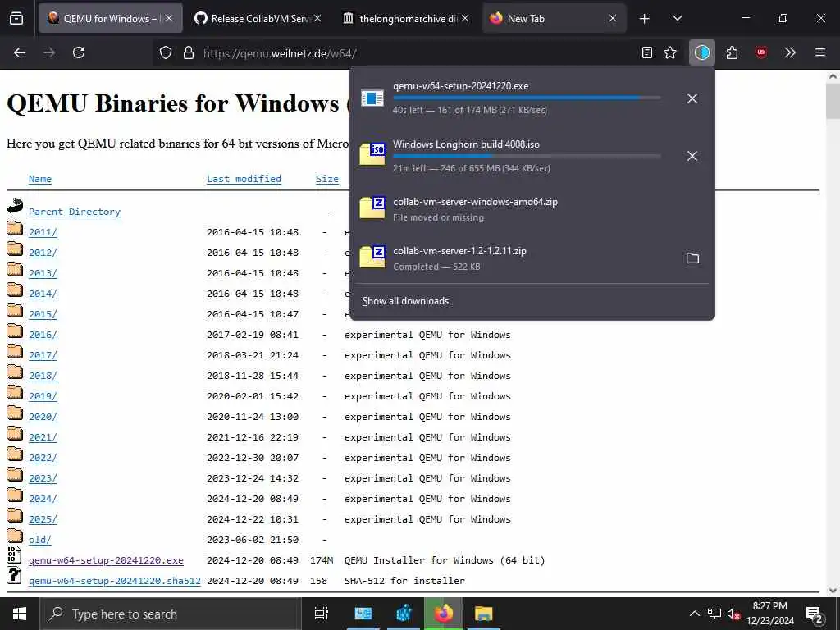Click the address bar URL field
Screen dimensions: 840x630
pyautogui.click(x=418, y=53)
